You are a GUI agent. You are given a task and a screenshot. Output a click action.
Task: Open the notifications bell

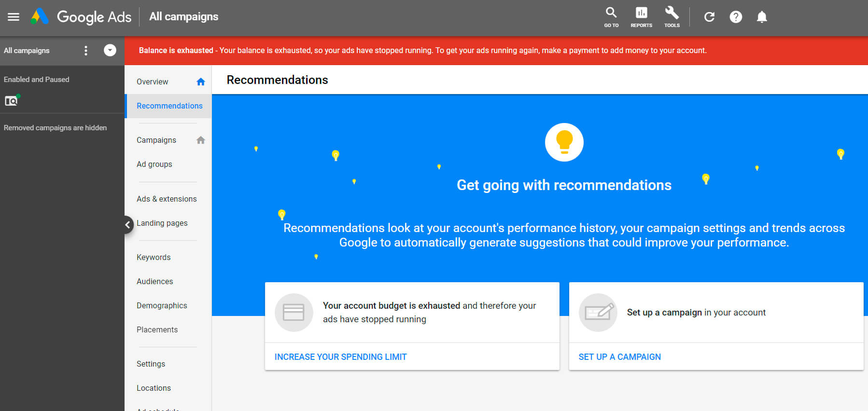762,17
